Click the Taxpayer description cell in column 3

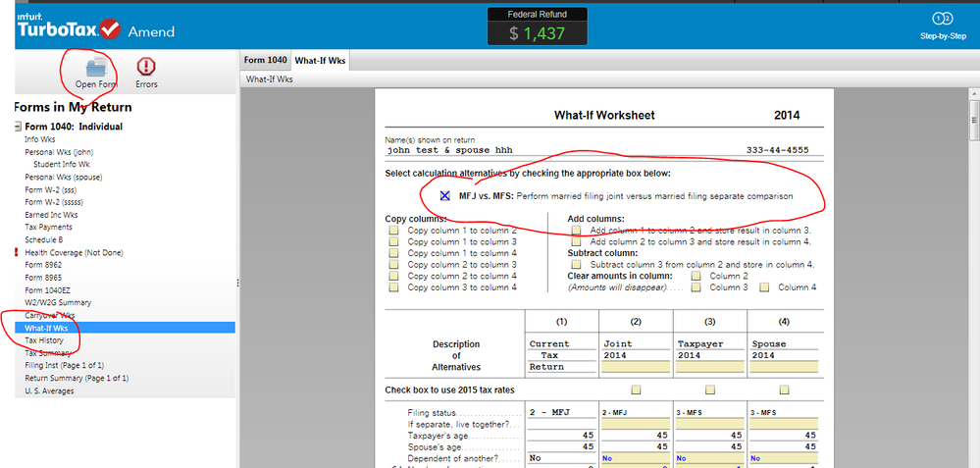(710, 344)
